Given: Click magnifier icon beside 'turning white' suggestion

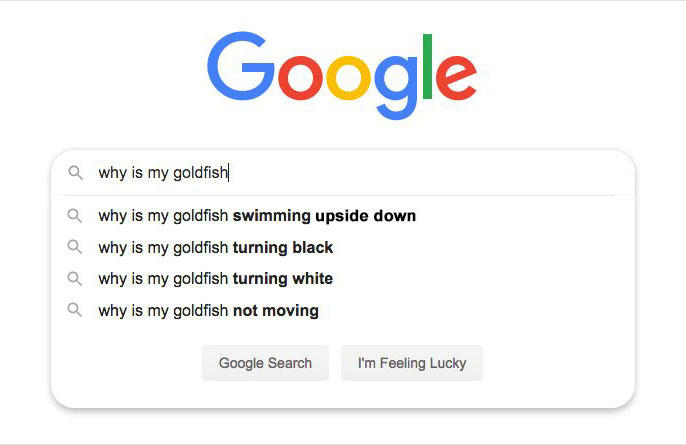Looking at the screenshot, I should click(x=74, y=279).
